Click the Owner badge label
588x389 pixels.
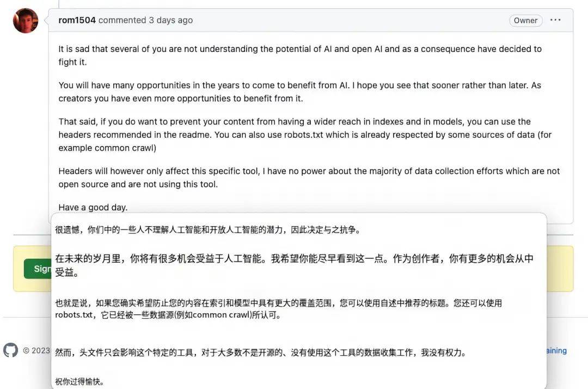point(525,21)
